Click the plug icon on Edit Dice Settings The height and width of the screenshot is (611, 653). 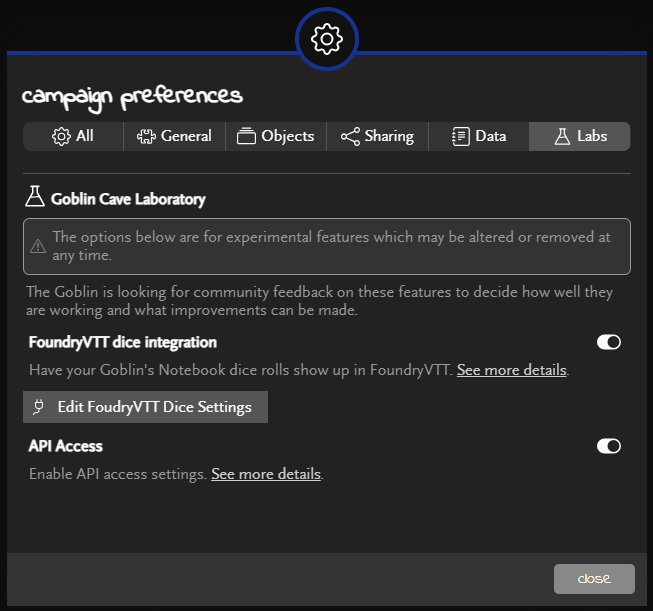[x=41, y=407]
